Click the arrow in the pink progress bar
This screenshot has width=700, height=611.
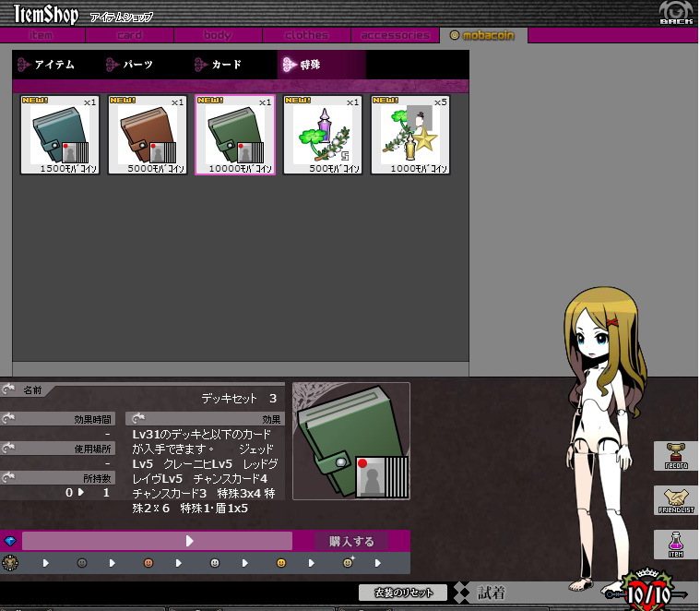189,542
